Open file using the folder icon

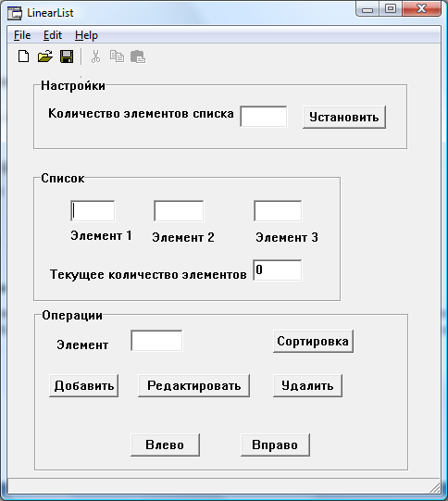point(45,56)
